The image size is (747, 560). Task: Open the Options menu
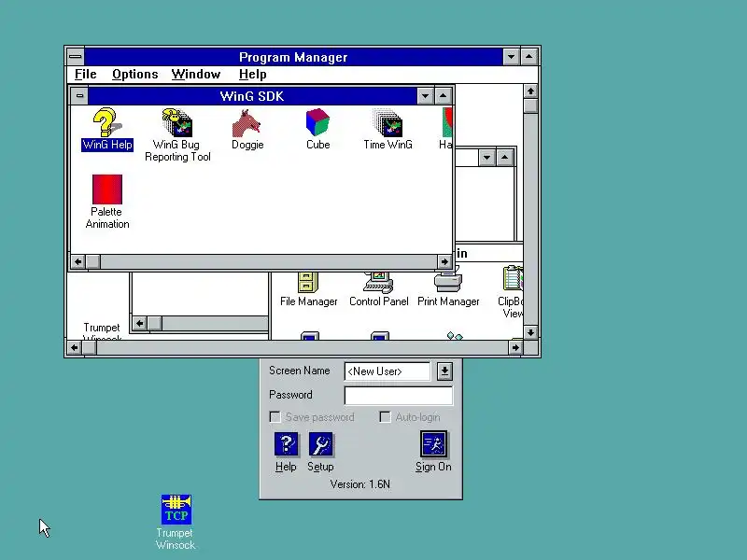point(134,75)
